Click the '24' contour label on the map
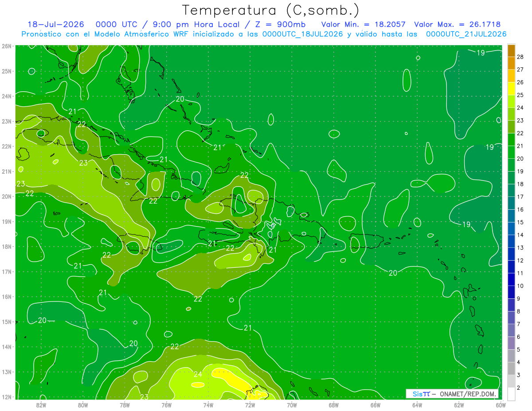 (198, 374)
